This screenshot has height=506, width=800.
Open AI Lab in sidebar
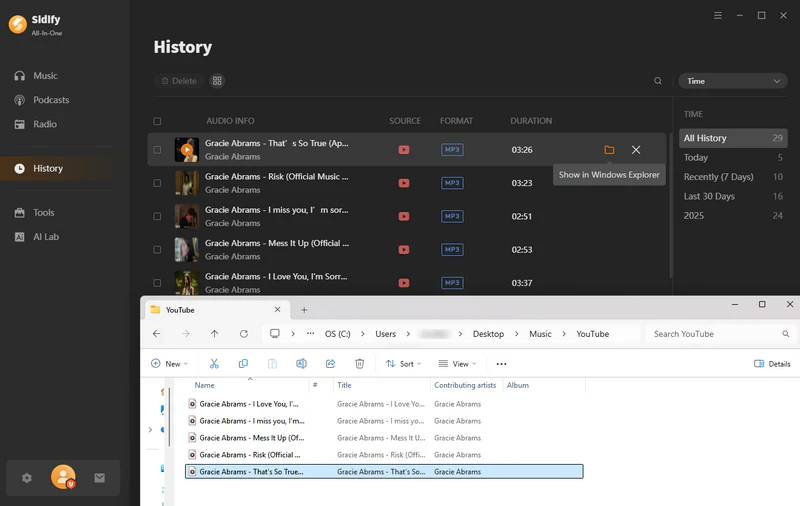(x=36, y=237)
